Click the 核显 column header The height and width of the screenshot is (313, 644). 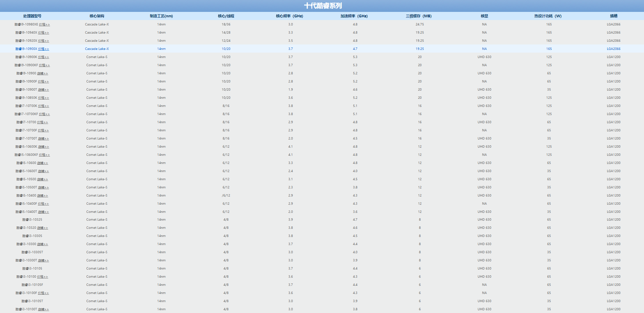pyautogui.click(x=484, y=16)
